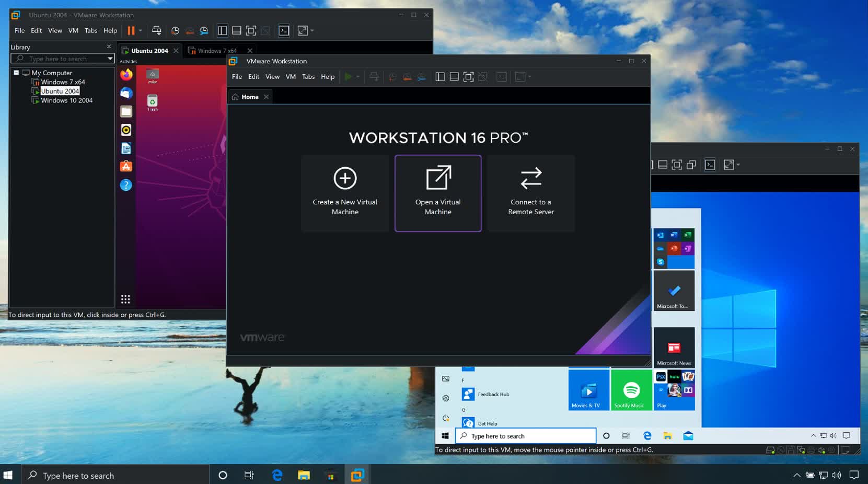Toggle the thumbnail bar in Home window toolbar
868x484 pixels.
coord(454,77)
